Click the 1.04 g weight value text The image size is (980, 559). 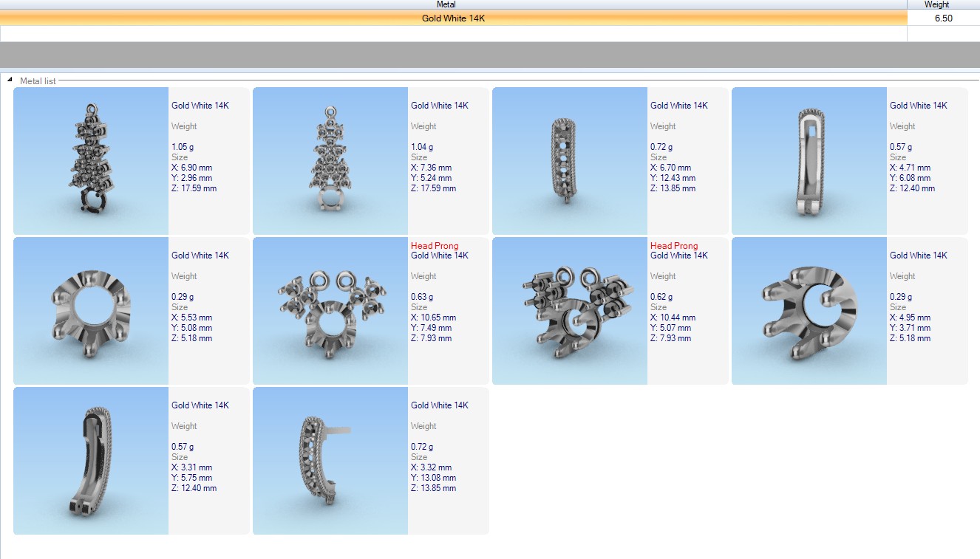click(x=421, y=147)
